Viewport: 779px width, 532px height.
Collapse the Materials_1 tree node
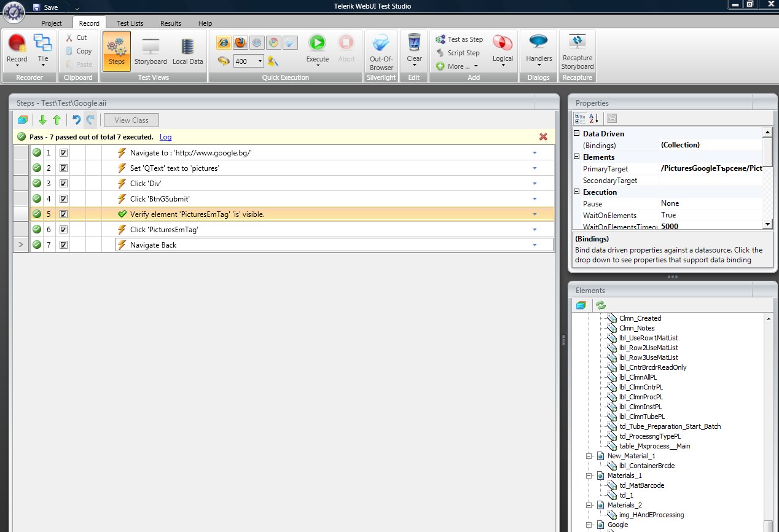(589, 475)
